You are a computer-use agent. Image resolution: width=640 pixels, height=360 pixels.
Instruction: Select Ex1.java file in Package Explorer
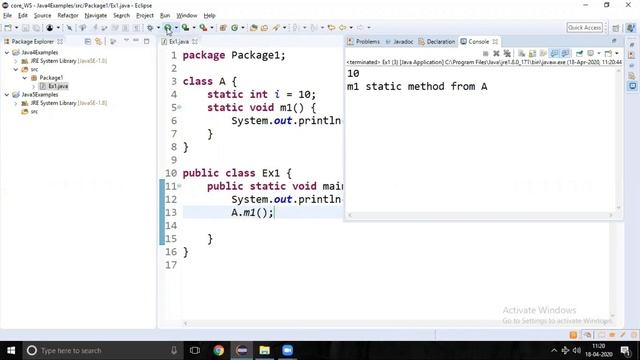pos(54,86)
